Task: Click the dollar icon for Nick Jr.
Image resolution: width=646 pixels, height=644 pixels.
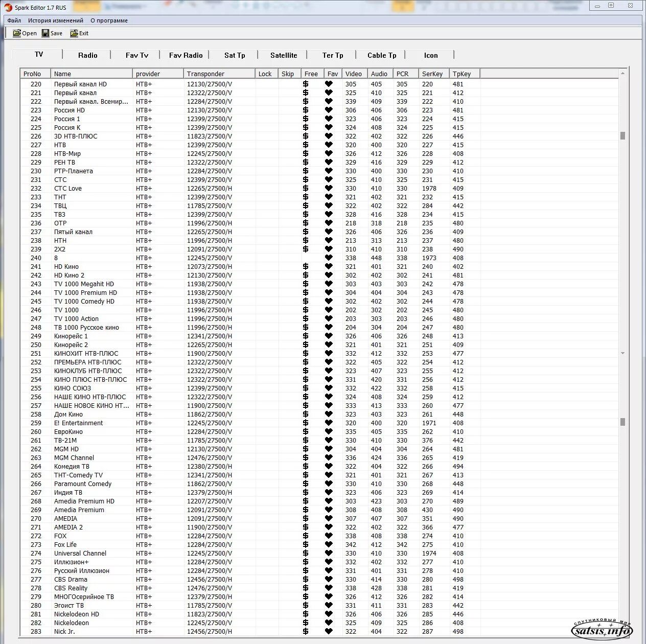Action: tap(306, 631)
